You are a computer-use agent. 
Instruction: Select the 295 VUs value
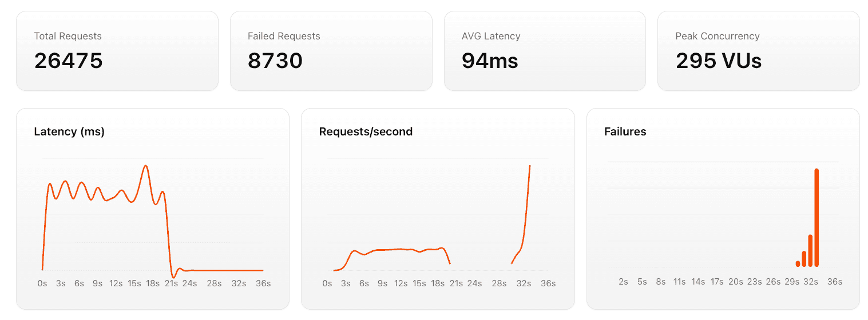[x=718, y=61]
